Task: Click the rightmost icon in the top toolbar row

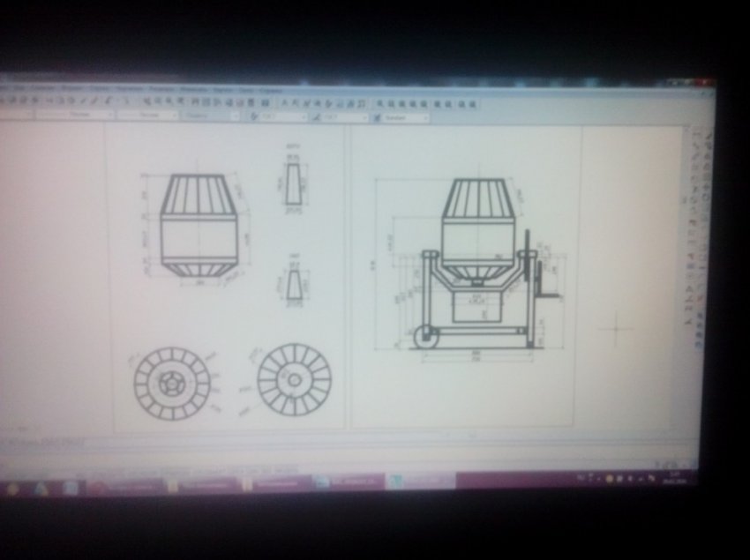Action: click(474, 104)
